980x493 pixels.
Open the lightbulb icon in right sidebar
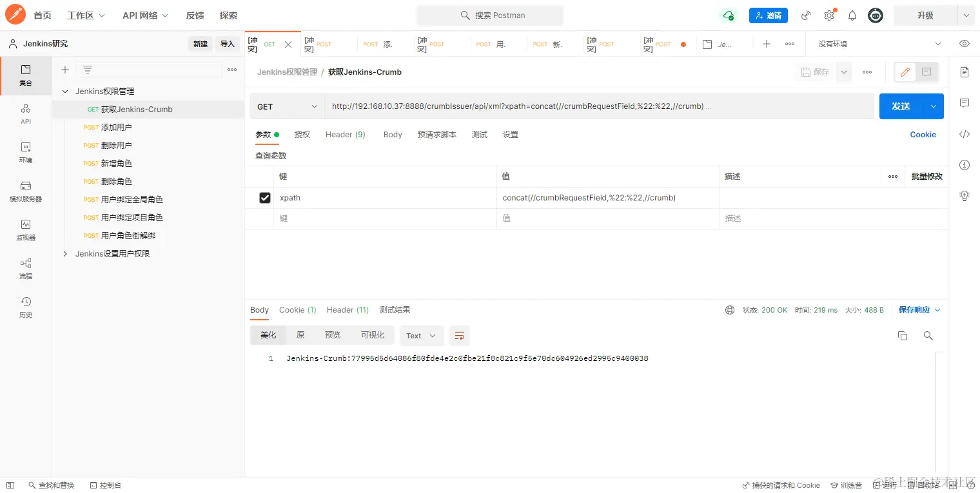coord(965,195)
